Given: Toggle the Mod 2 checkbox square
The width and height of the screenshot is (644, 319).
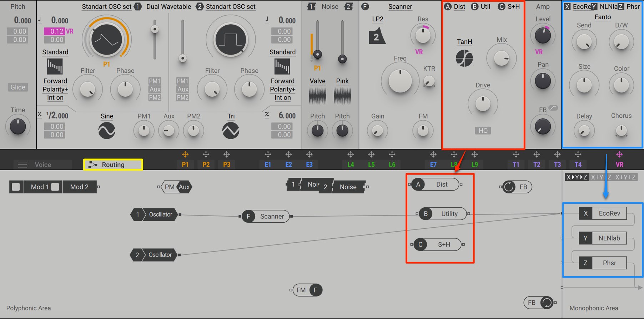Looking at the screenshot, I should (55, 187).
